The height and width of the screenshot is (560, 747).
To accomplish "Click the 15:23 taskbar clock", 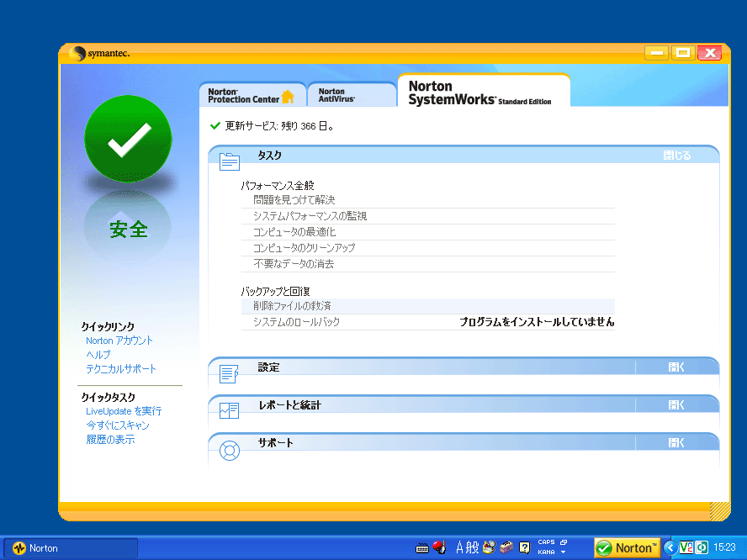I will pyautogui.click(x=724, y=547).
